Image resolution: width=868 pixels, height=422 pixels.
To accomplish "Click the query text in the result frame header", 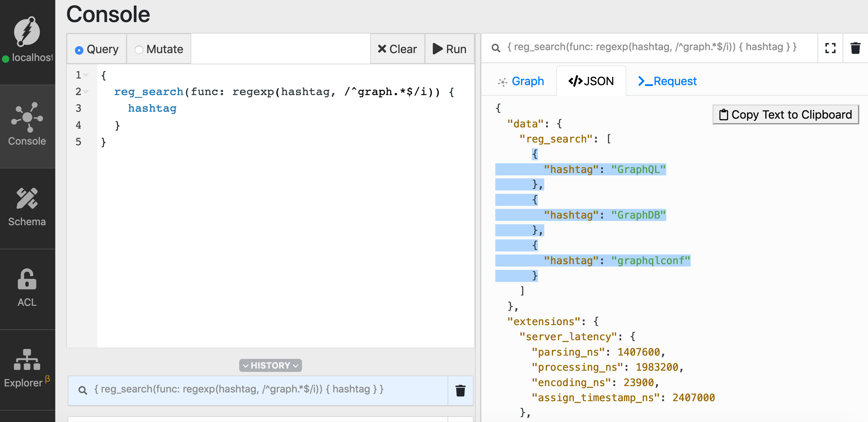I will tap(652, 47).
